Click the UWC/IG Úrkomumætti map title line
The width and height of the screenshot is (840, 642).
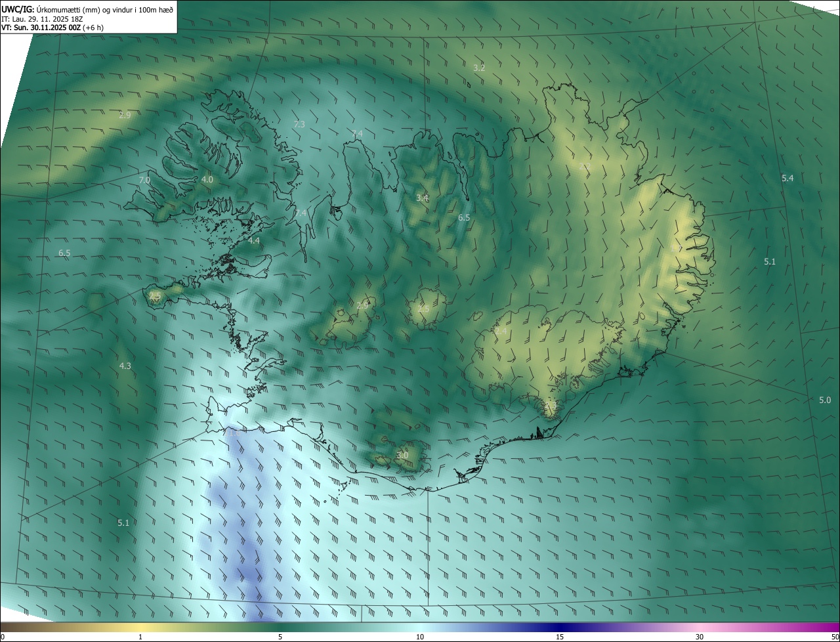click(87, 9)
